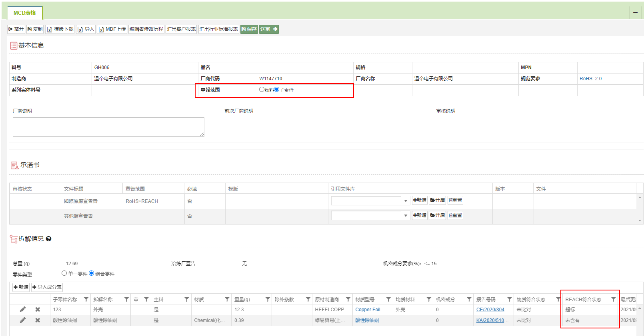This screenshot has width=644, height=336.
Task: Click the help question mark beside 拆解信息
Action: pos(49,239)
